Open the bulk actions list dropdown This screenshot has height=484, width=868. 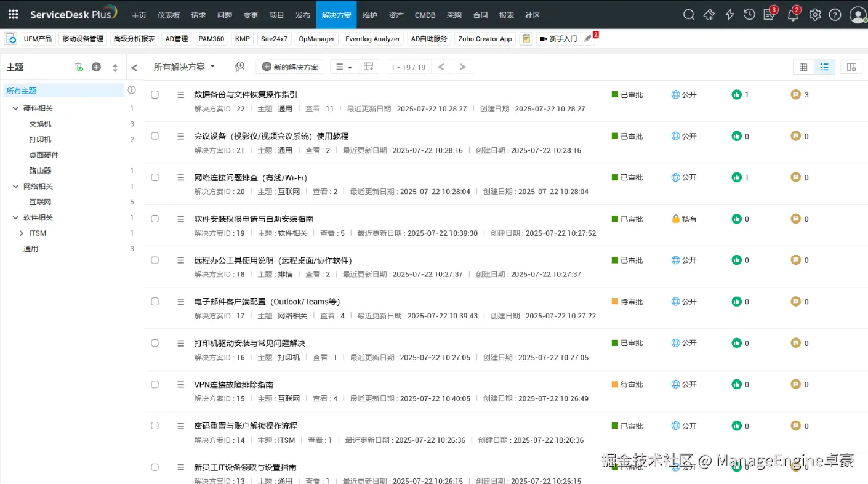[x=344, y=67]
